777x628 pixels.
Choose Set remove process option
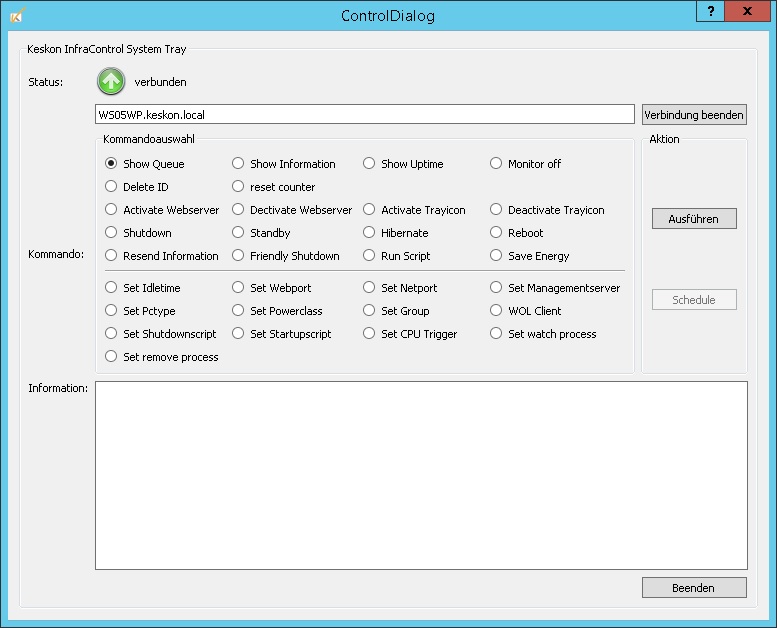111,357
